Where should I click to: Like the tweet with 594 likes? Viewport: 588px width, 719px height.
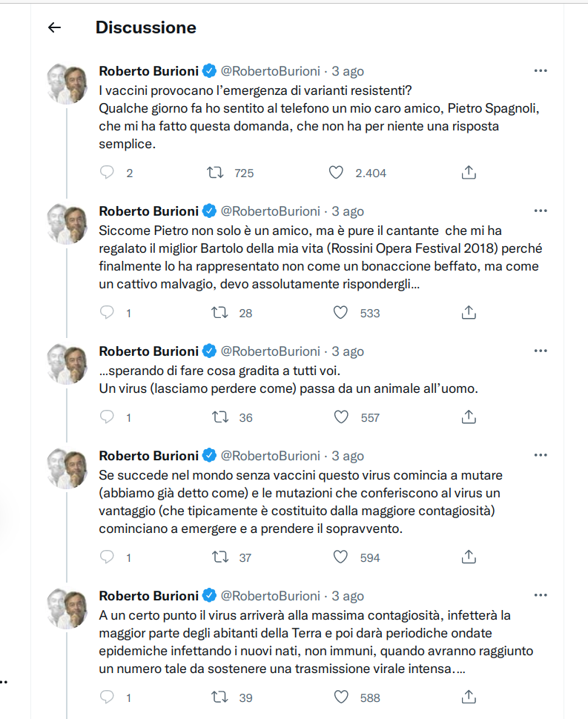(340, 557)
